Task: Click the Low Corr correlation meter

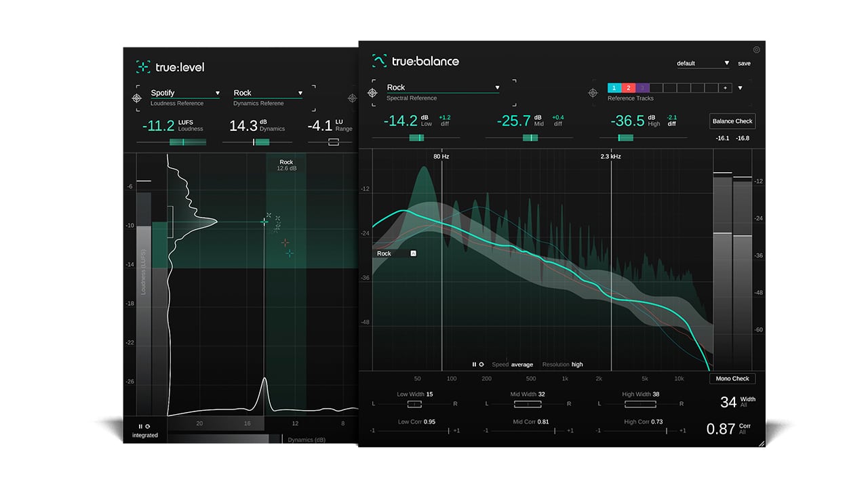Action: [x=415, y=430]
